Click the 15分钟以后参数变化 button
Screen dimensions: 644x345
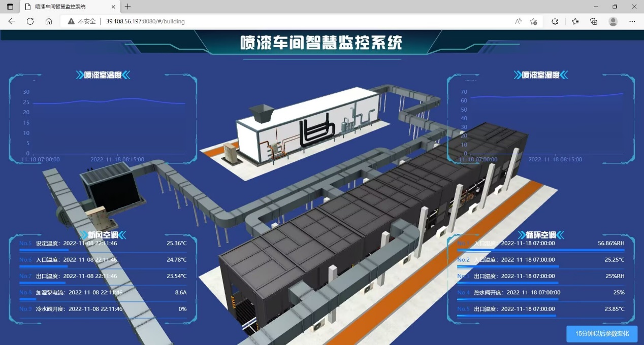click(602, 334)
